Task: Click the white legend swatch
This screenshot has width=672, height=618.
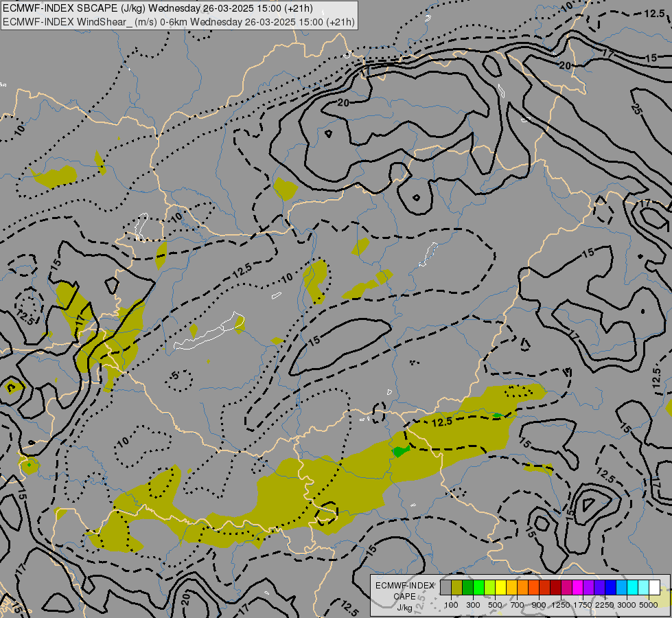Action: click(x=655, y=588)
